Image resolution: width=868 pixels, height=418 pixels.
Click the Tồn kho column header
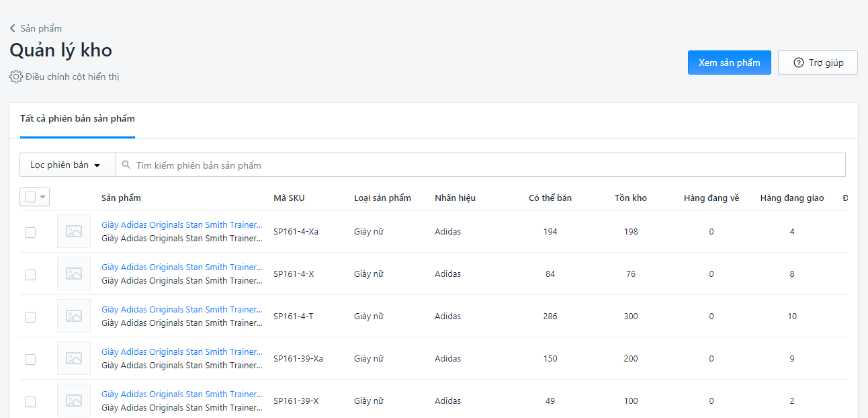coord(631,198)
